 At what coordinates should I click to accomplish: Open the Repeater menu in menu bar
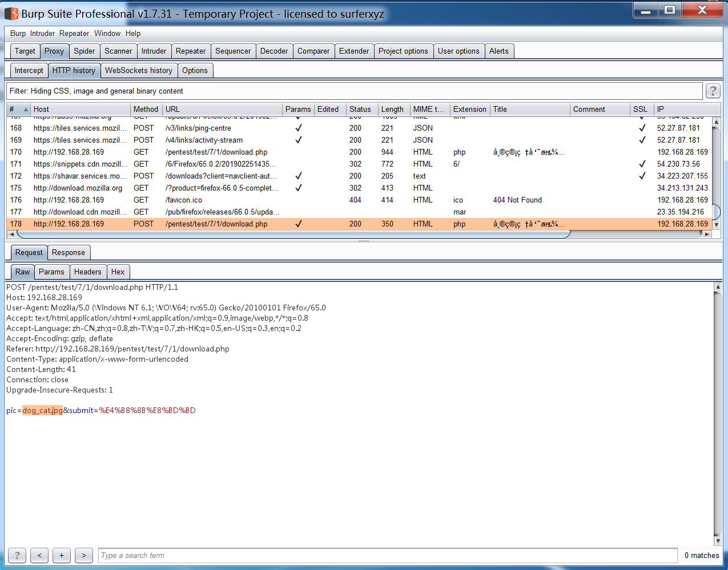coord(74,33)
